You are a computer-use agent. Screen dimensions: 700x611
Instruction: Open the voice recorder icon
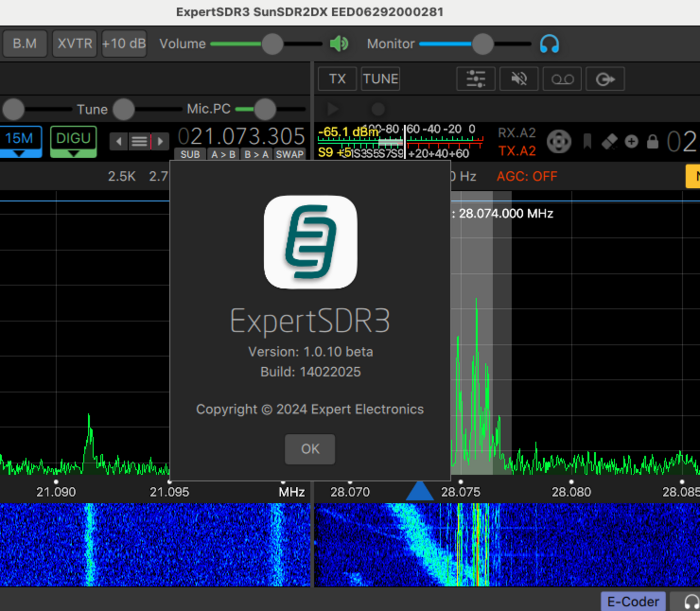click(562, 79)
